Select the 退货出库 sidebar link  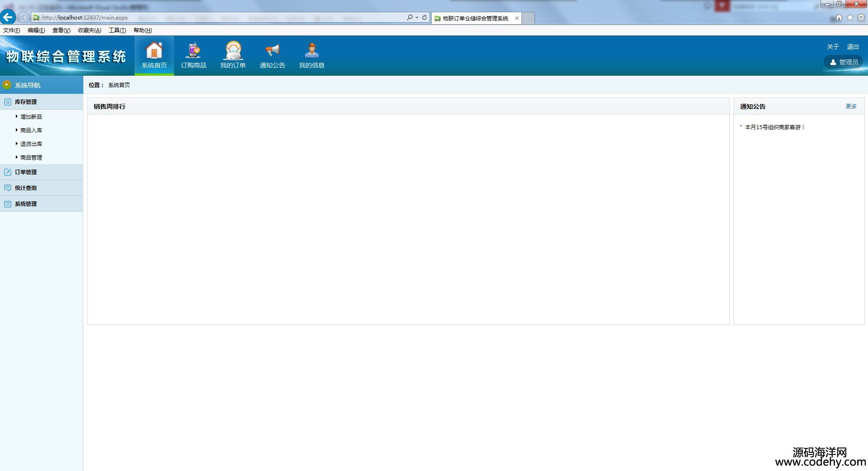point(31,144)
